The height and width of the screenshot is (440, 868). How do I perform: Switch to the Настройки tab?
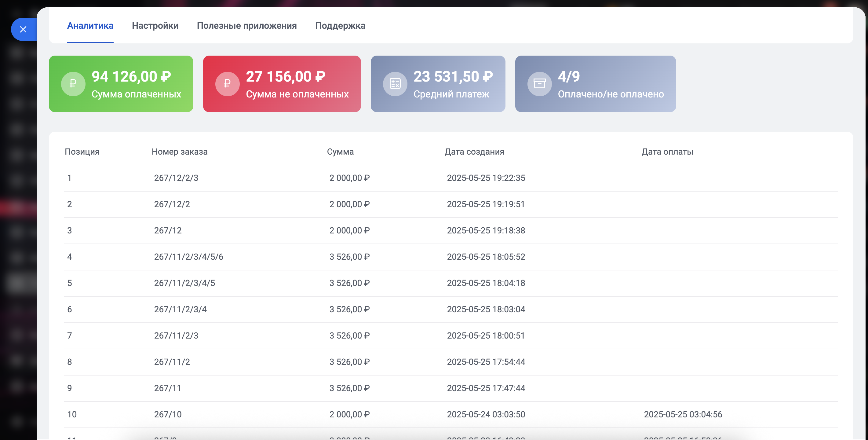pyautogui.click(x=155, y=26)
